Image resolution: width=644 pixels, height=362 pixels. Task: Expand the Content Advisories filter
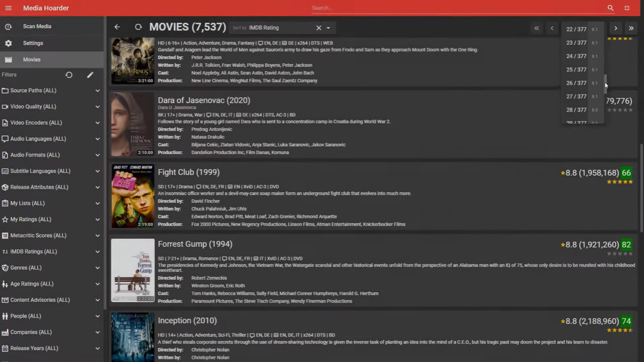click(x=97, y=301)
